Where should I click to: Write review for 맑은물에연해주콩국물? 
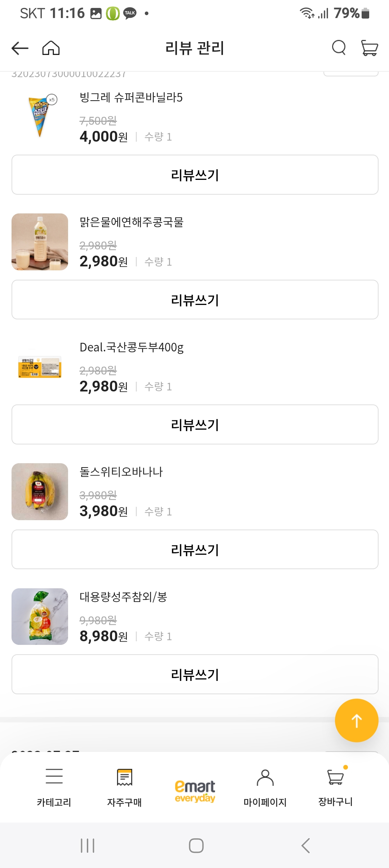pos(195,300)
